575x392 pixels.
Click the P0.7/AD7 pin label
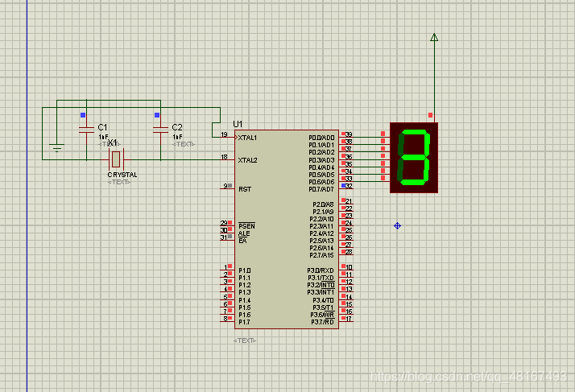click(321, 189)
